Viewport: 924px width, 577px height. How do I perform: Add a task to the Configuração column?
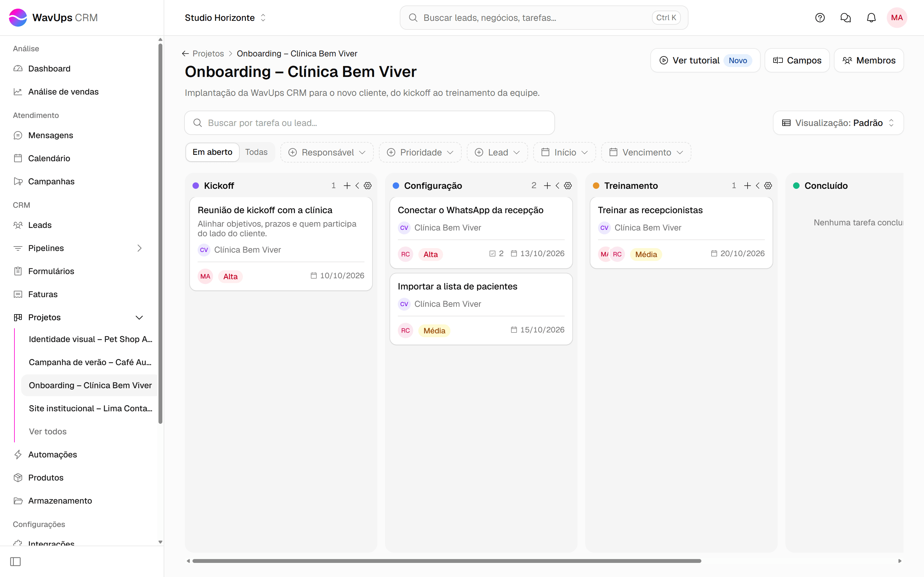(x=547, y=186)
